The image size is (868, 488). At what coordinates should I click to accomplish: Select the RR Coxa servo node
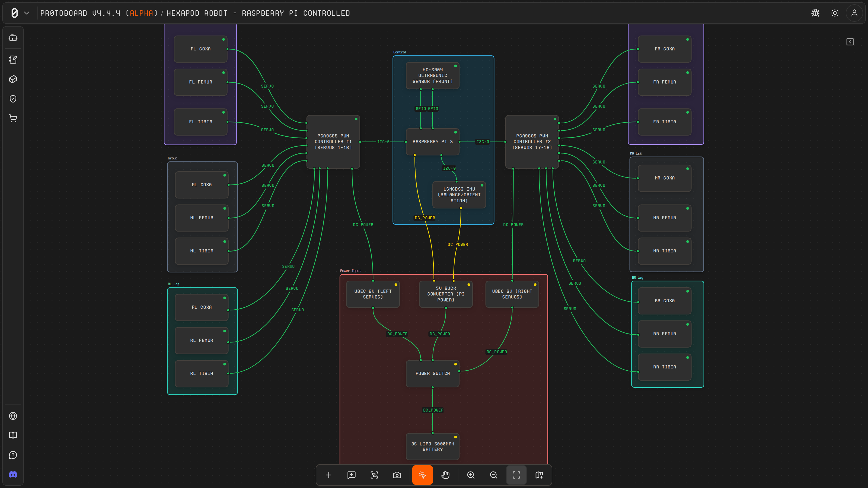665,301
